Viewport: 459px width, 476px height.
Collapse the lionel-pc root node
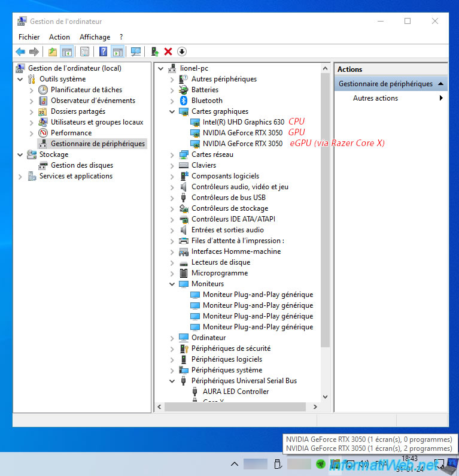click(161, 69)
